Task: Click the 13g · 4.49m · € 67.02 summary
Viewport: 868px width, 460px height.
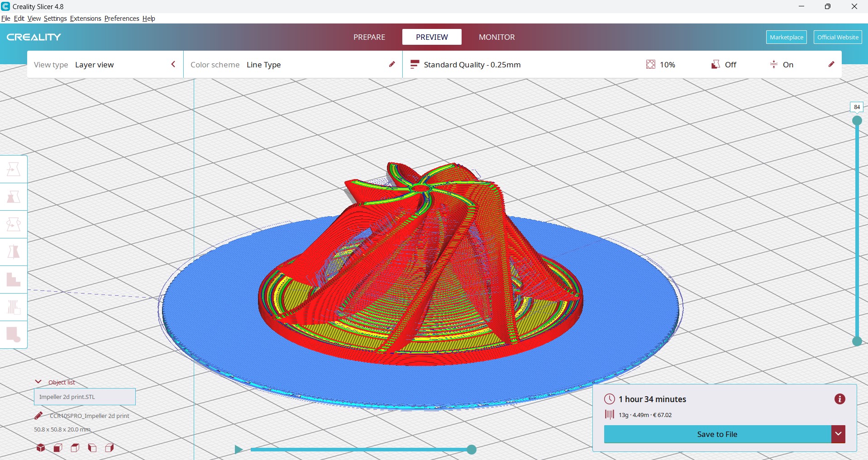Action: (645, 415)
